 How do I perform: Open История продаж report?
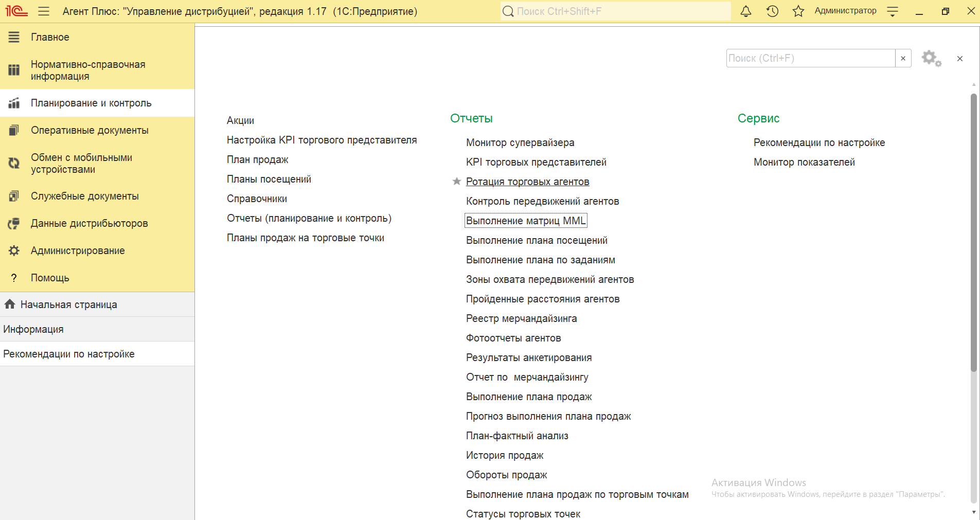505,455
